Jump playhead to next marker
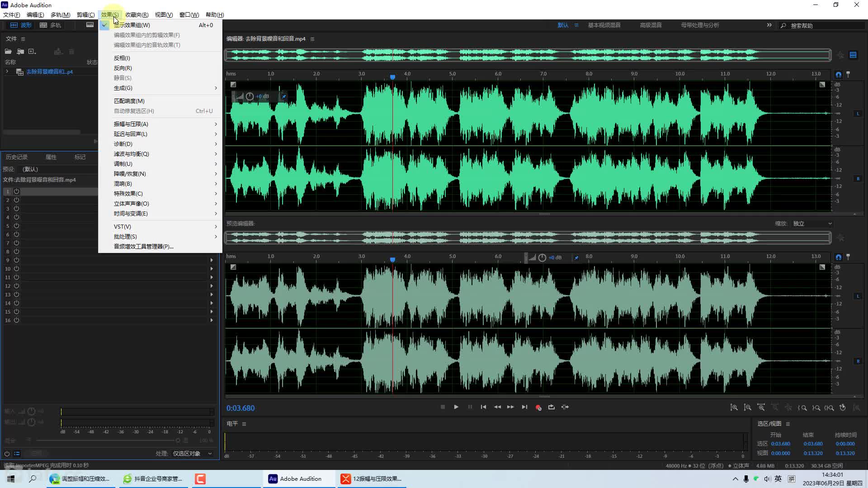Viewport: 868px width, 488px height. pos(524,407)
